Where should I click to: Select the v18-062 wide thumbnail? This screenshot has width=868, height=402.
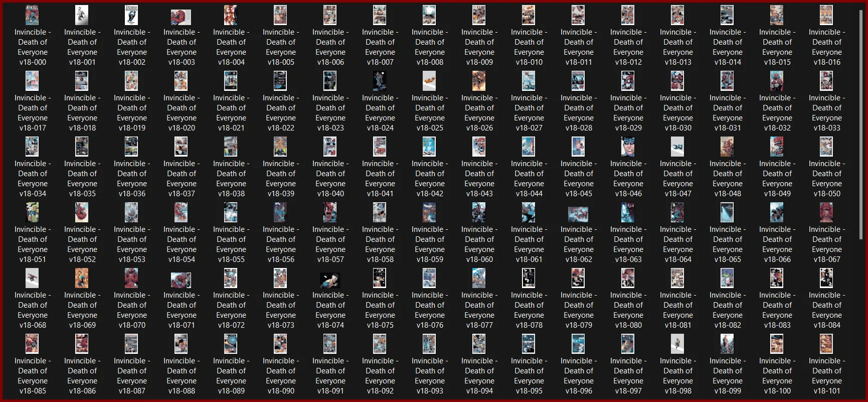point(578,214)
